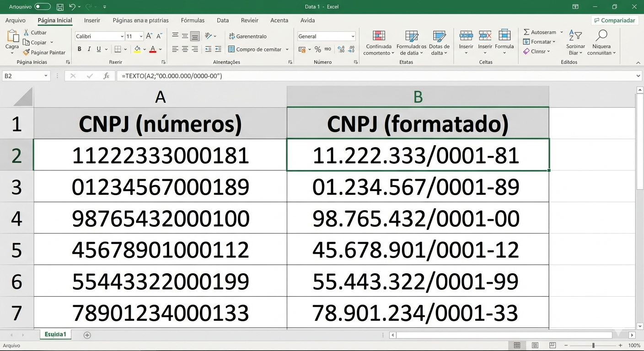This screenshot has width=644, height=351.
Task: Click the increase decimal icon
Action: coord(341,48)
